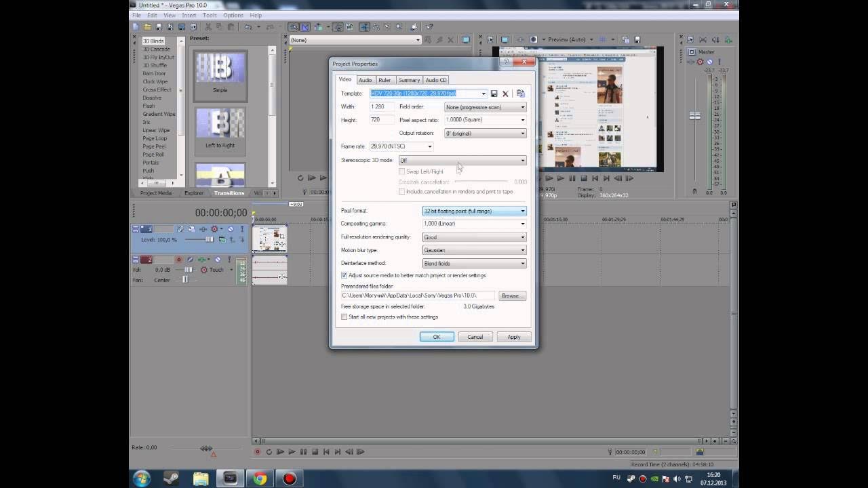Open the Deinterlace method dropdown
This screenshot has width=868, height=488.
pyautogui.click(x=474, y=264)
